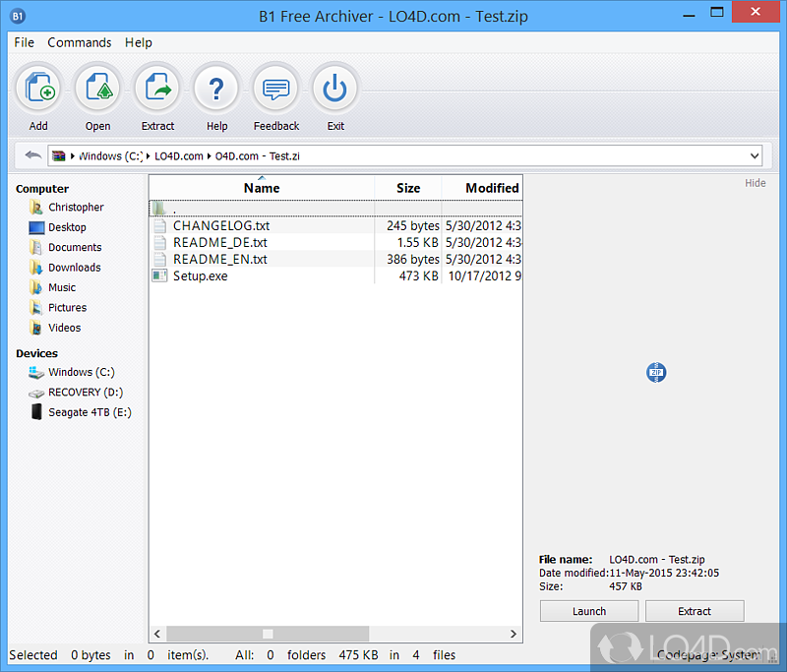Click the Christopher label in the sidebar

coord(76,207)
